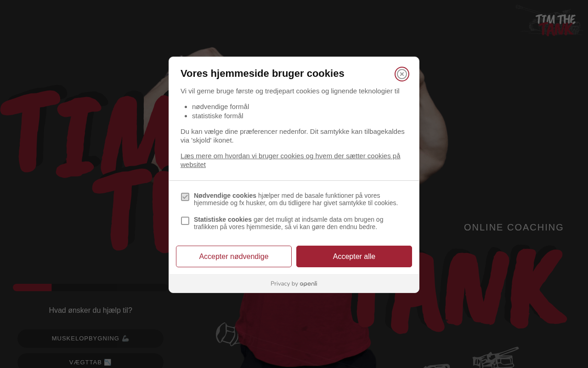The height and width of the screenshot is (368, 588).
Task: Click the chart emoji next to Vægttab
Action: (x=107, y=362)
